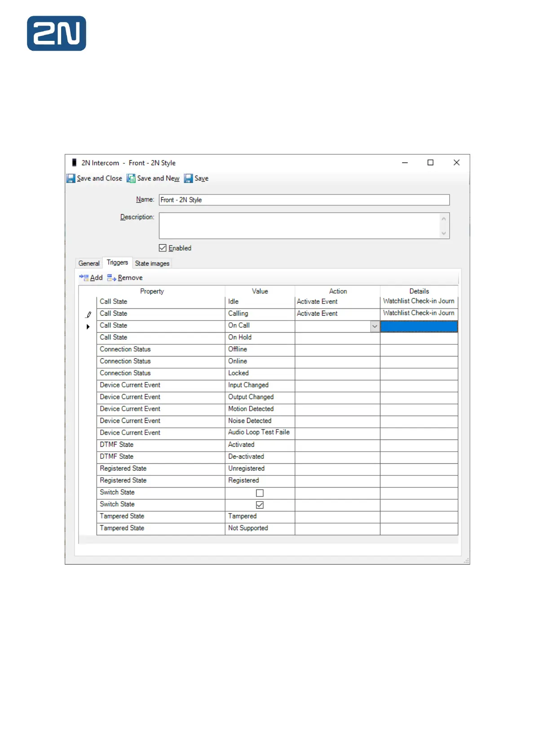This screenshot has width=535, height=756.
Task: Switch to the General tab
Action: point(89,264)
